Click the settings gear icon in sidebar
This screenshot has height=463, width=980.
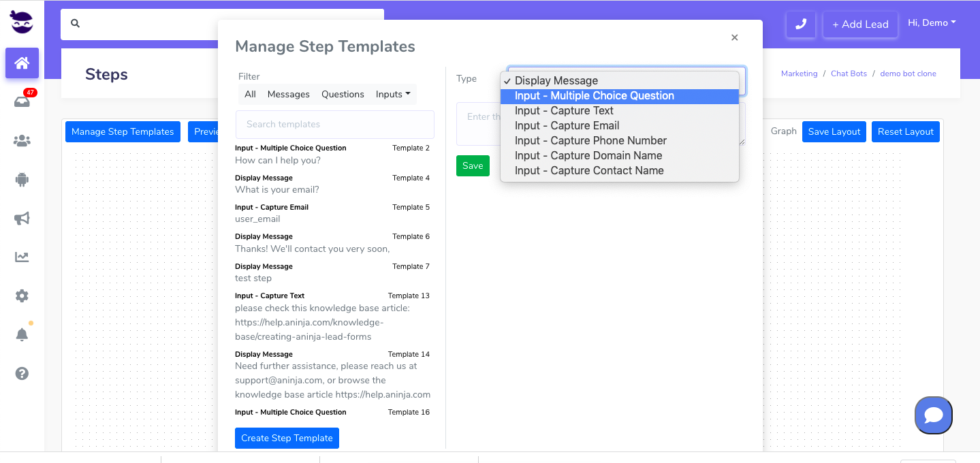(22, 296)
